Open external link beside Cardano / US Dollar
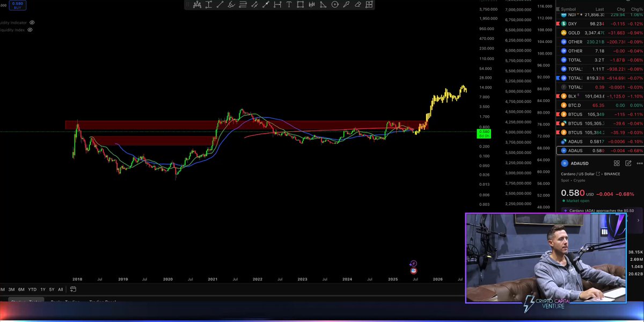The image size is (644, 322). click(x=598, y=174)
